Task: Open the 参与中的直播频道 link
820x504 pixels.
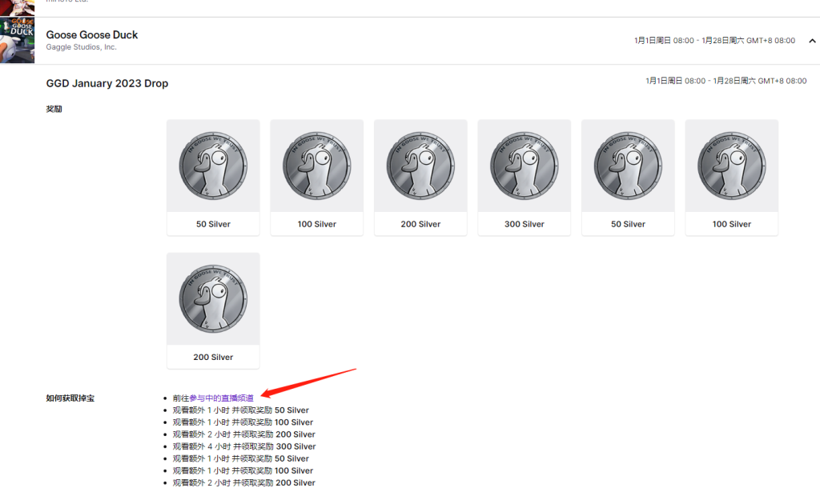Action: tap(221, 398)
